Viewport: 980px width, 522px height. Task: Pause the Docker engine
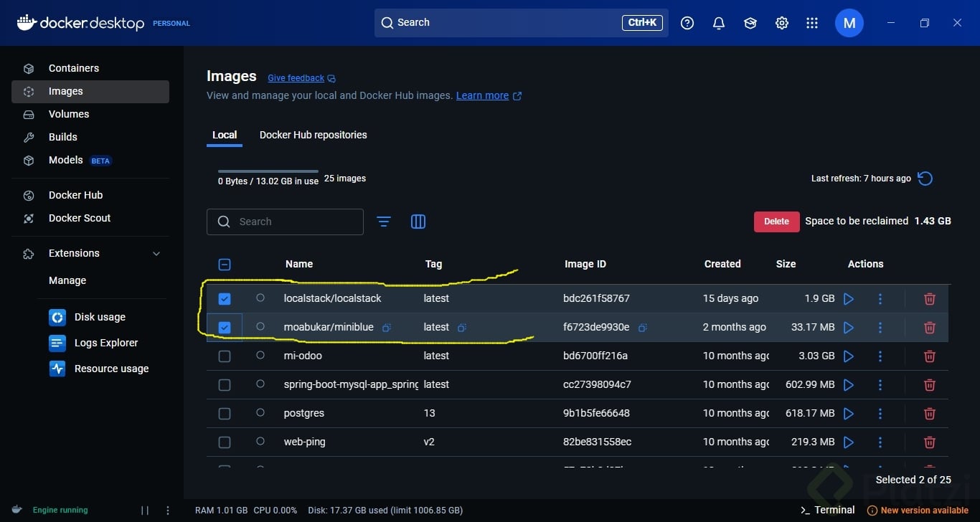[x=145, y=511]
